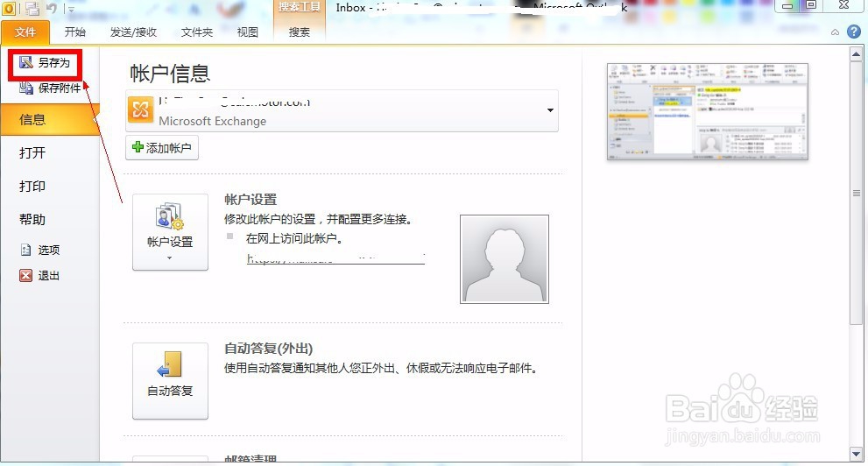Viewport: 868px width, 466px height.
Task: Open the quick access toolbar customize dropdown
Action: pyautogui.click(x=70, y=8)
